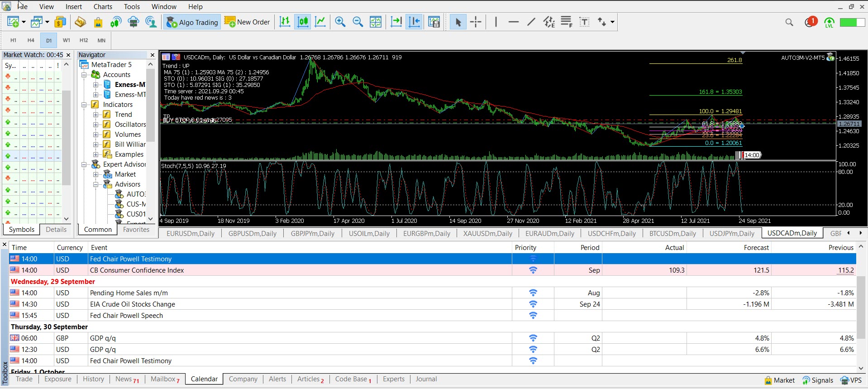Open the Market shopping-bag icon
868x389 pixels.
[x=98, y=22]
